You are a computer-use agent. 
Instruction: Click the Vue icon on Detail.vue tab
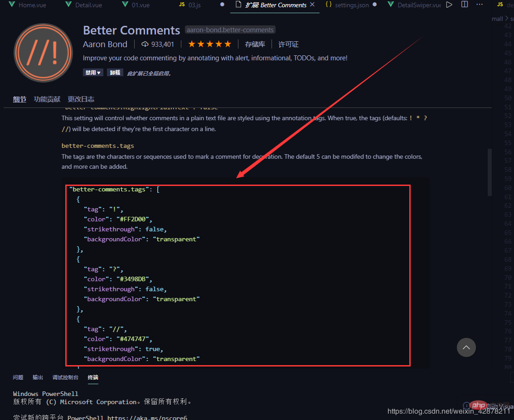click(x=68, y=5)
